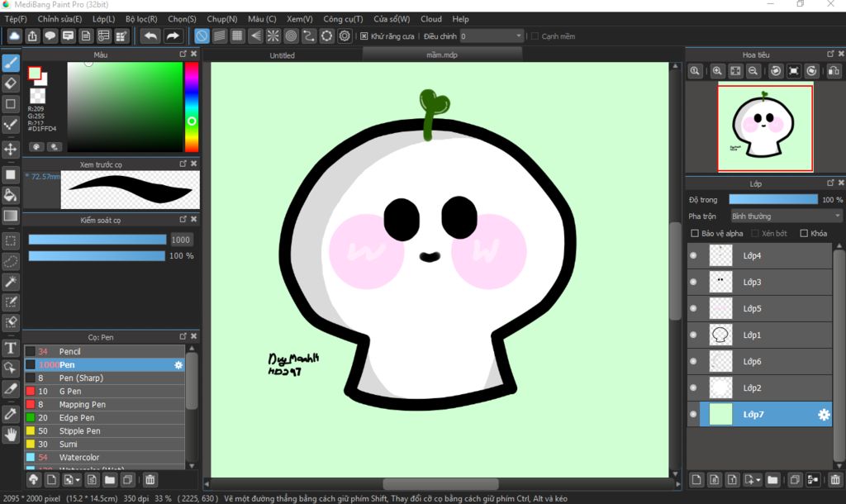Turn snap off using the highlighted snap icon
This screenshot has height=504, width=846.
(x=202, y=36)
